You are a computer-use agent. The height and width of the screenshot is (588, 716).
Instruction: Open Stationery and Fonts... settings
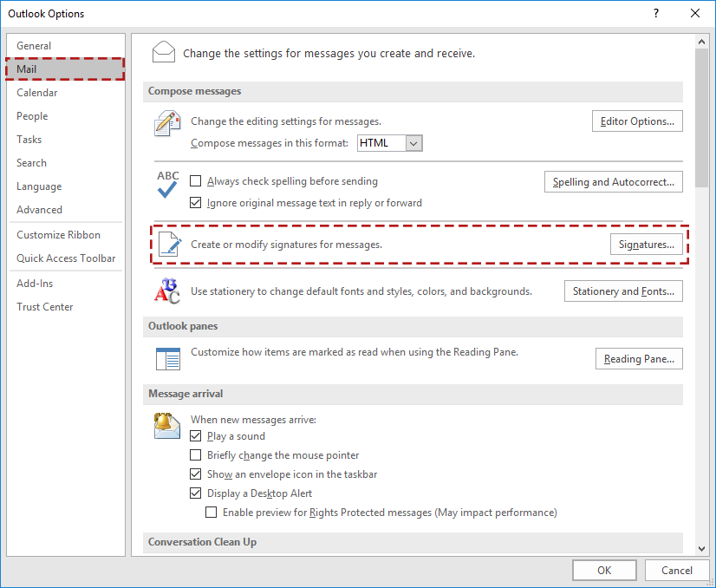[623, 291]
